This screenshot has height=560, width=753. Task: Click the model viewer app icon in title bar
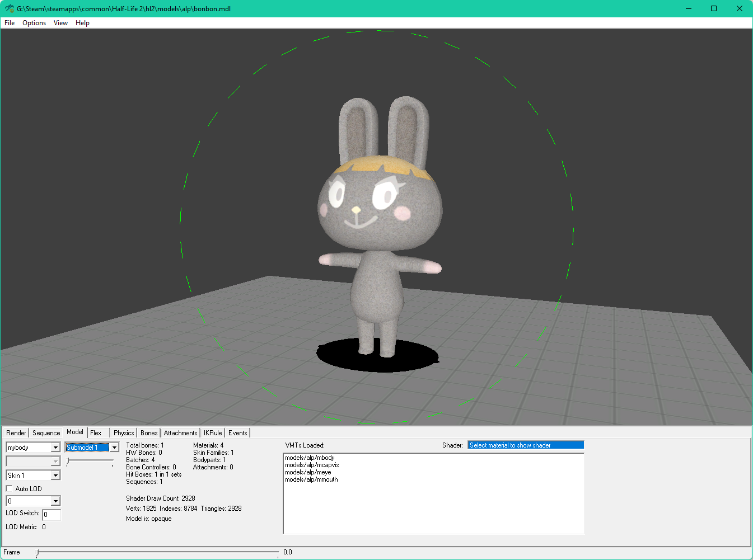(9, 8)
